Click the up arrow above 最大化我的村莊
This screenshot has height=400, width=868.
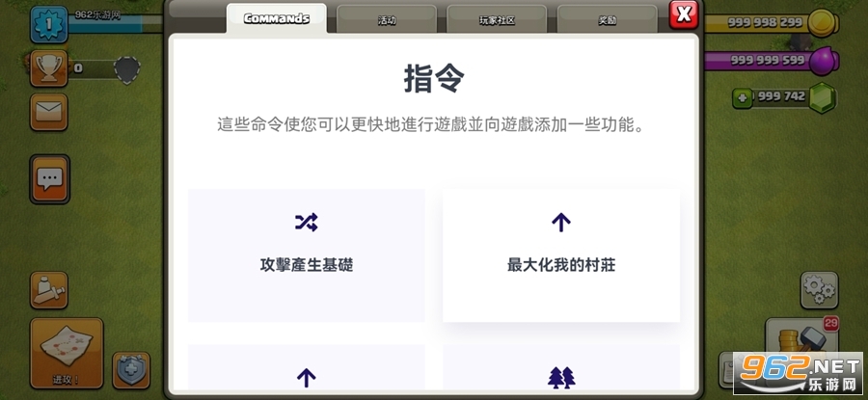point(560,223)
